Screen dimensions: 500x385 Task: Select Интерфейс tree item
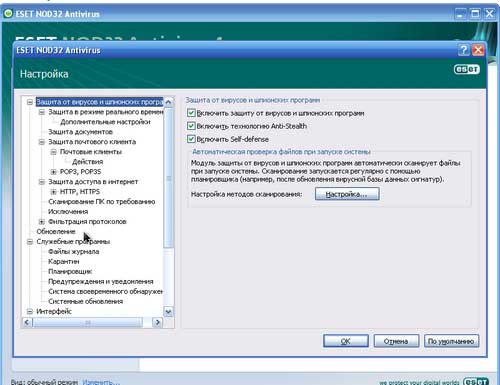(54, 312)
